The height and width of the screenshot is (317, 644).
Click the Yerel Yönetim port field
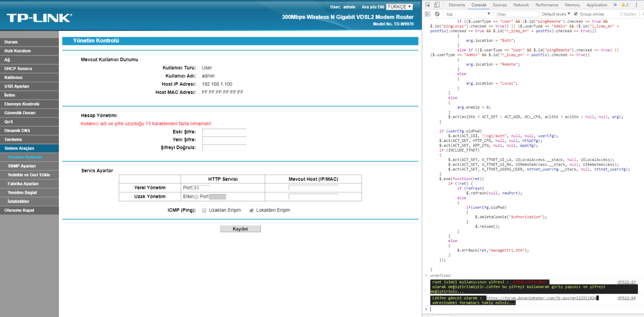click(201, 188)
